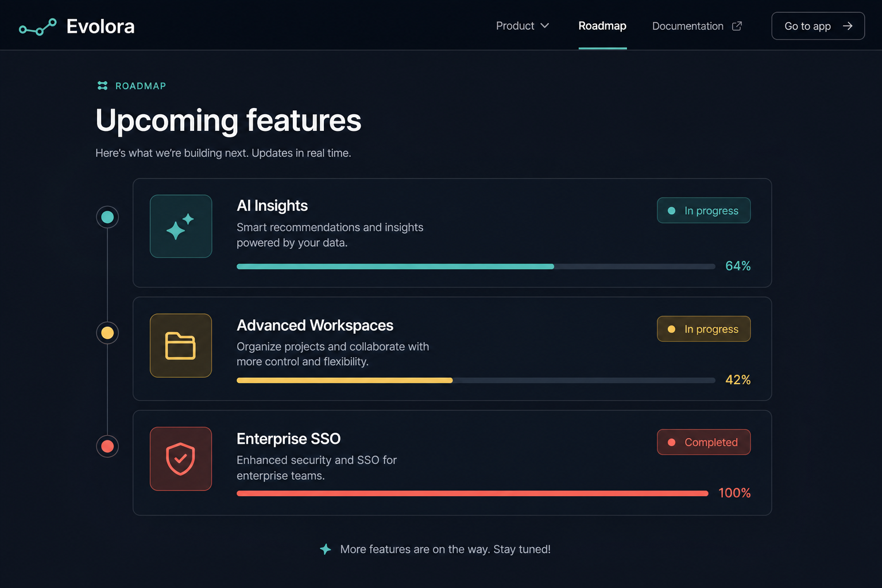Click the 'More features are on the way' text
This screenshot has height=588, width=882.
[x=446, y=549]
